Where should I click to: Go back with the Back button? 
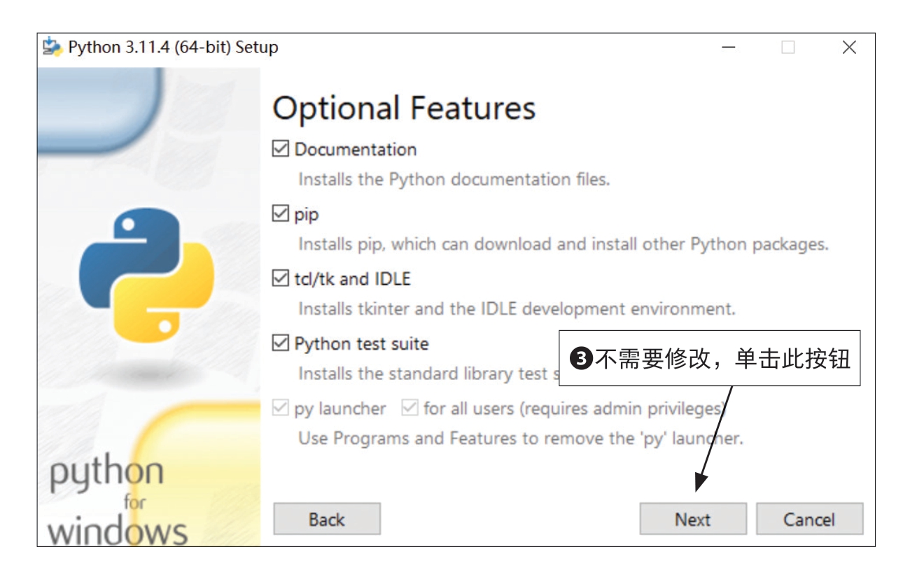pyautogui.click(x=327, y=520)
